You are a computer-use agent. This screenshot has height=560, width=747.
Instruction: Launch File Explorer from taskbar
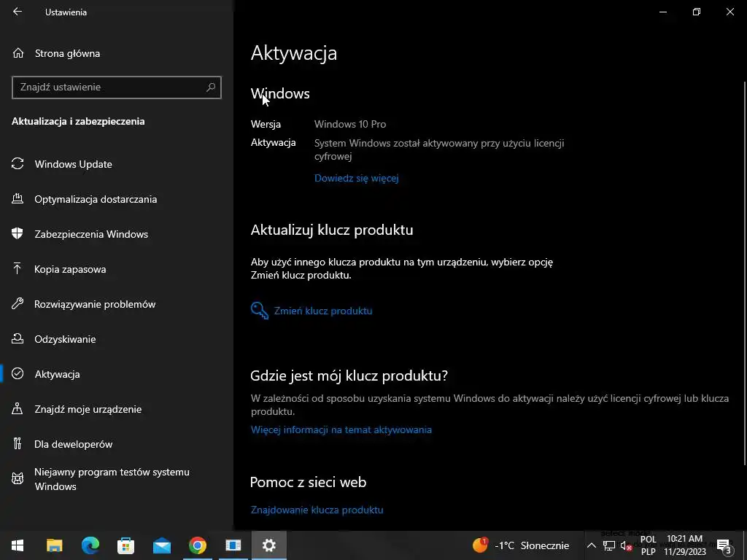tap(54, 545)
